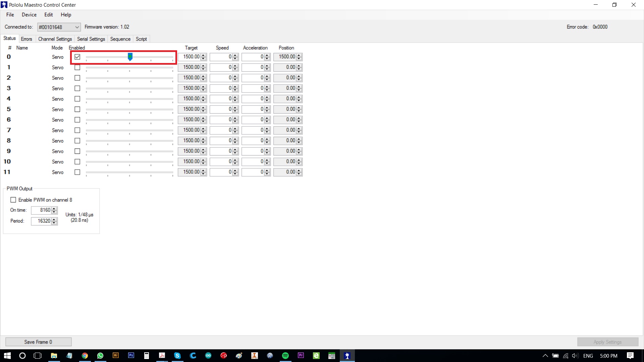Image resolution: width=644 pixels, height=362 pixels.
Task: Click the Apply Settings button
Action: (x=607, y=342)
